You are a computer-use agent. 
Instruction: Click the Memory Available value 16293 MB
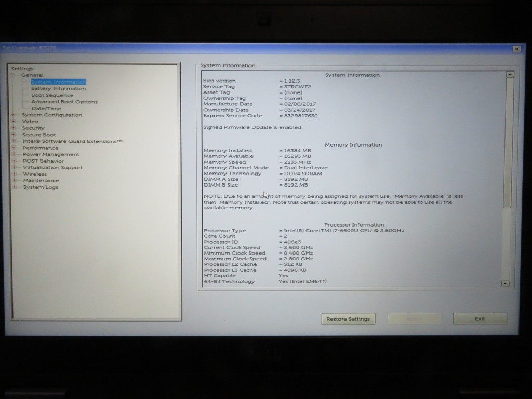pyautogui.click(x=297, y=156)
